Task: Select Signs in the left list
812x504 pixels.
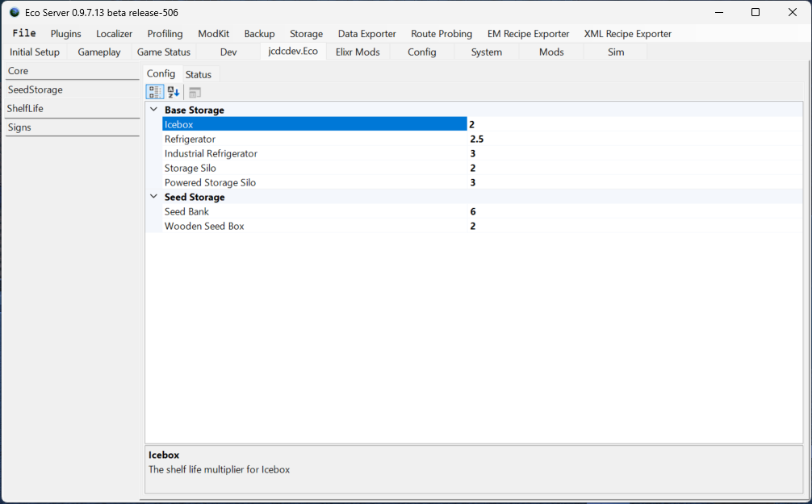Action: pyautogui.click(x=73, y=127)
